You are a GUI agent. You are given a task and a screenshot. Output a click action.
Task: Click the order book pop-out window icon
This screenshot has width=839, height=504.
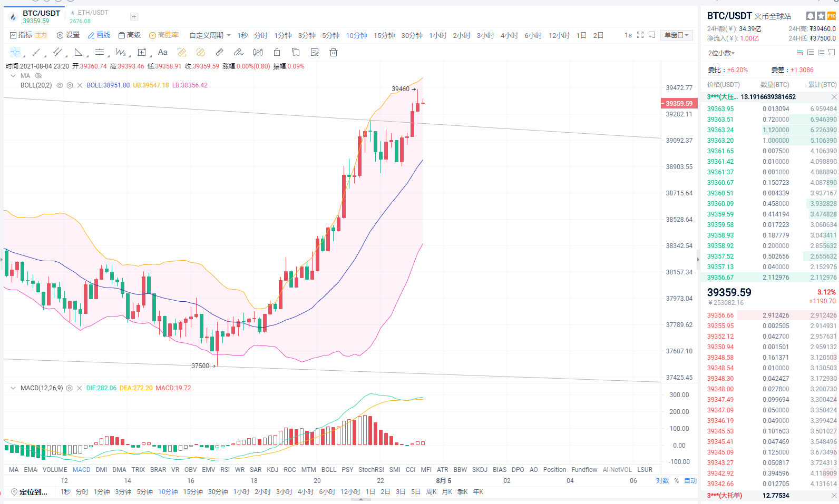832,53
